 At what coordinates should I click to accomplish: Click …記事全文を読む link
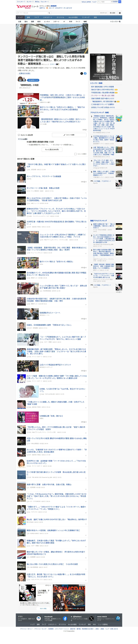[x=24, y=73]
